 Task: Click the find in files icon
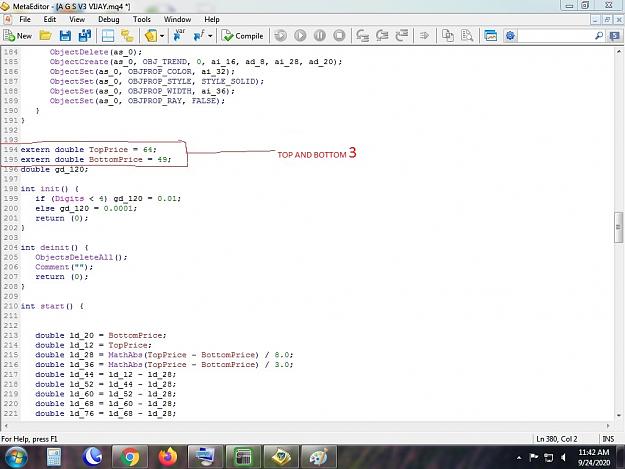[x=467, y=36]
